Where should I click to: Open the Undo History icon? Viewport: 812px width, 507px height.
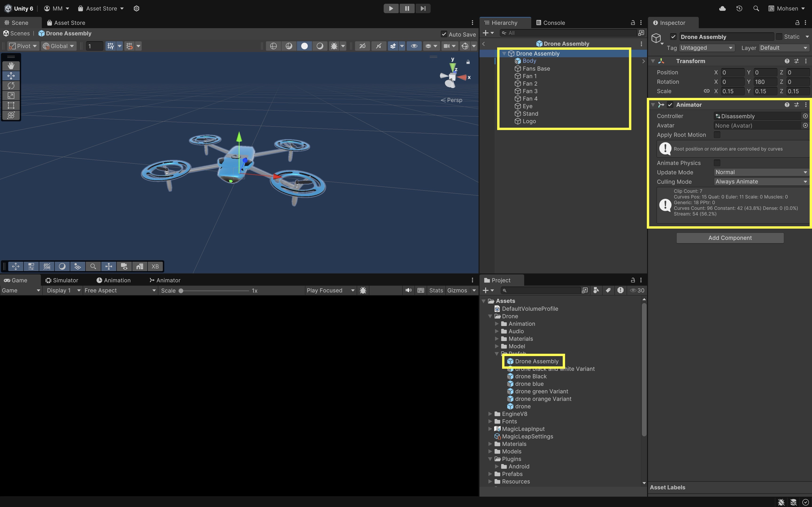[x=739, y=8]
